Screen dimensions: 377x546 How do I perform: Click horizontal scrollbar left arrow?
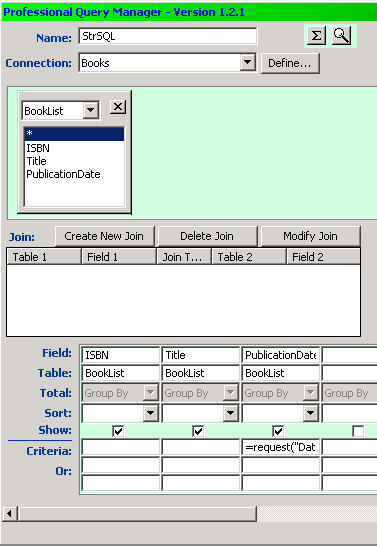10,514
